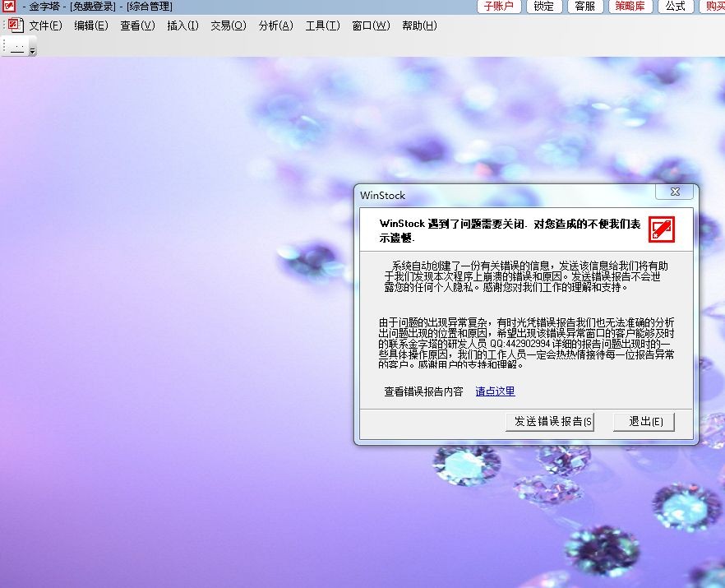Click the document icon left of 文件 menu

click(16, 25)
